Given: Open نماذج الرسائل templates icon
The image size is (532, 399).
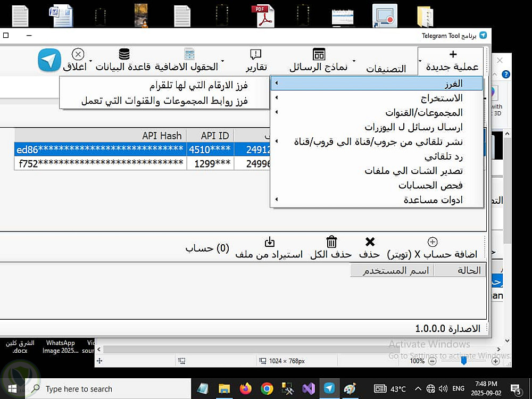Looking at the screenshot, I should pos(319,54).
